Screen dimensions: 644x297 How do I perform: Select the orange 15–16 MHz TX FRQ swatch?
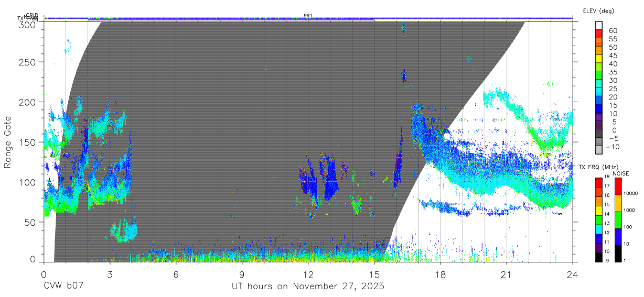pos(598,201)
